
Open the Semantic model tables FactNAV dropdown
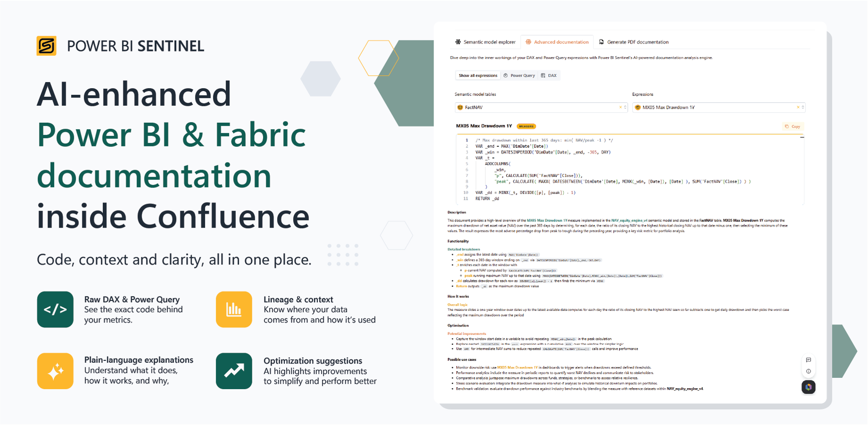click(541, 108)
